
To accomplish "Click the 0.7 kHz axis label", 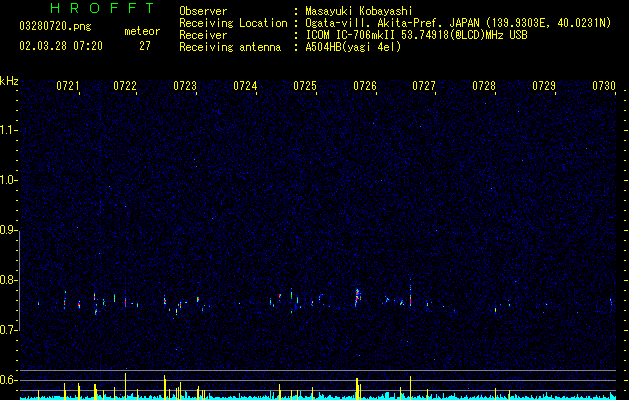I will pyautogui.click(x=8, y=330).
